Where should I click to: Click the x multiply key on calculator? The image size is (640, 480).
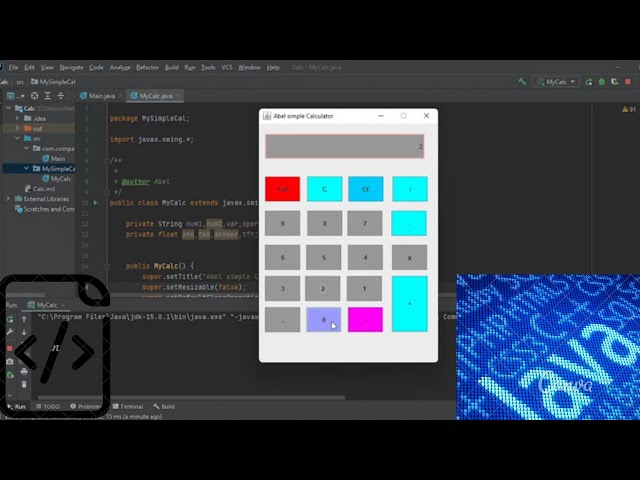pos(409,258)
